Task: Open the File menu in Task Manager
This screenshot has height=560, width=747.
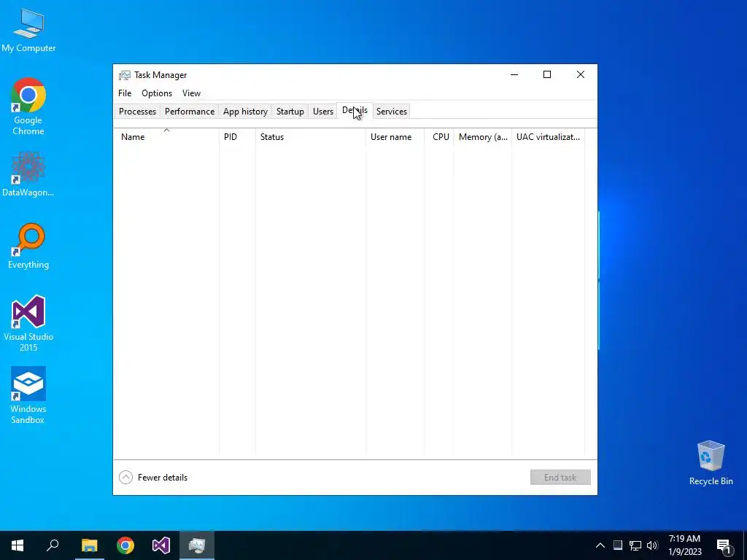Action: 125,93
